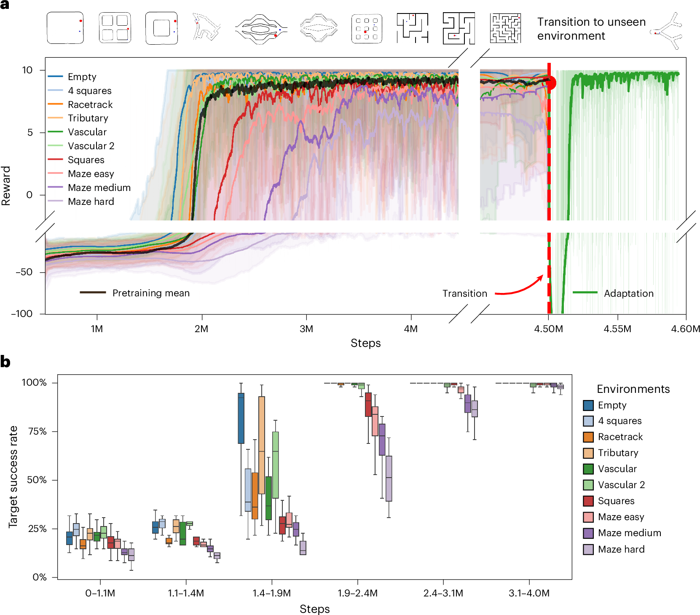Click the 4.50M tick label
The width and height of the screenshot is (700, 615).
click(548, 329)
